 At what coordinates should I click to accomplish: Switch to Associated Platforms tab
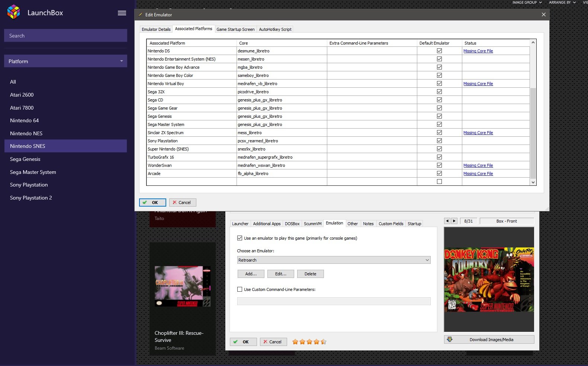click(x=193, y=29)
